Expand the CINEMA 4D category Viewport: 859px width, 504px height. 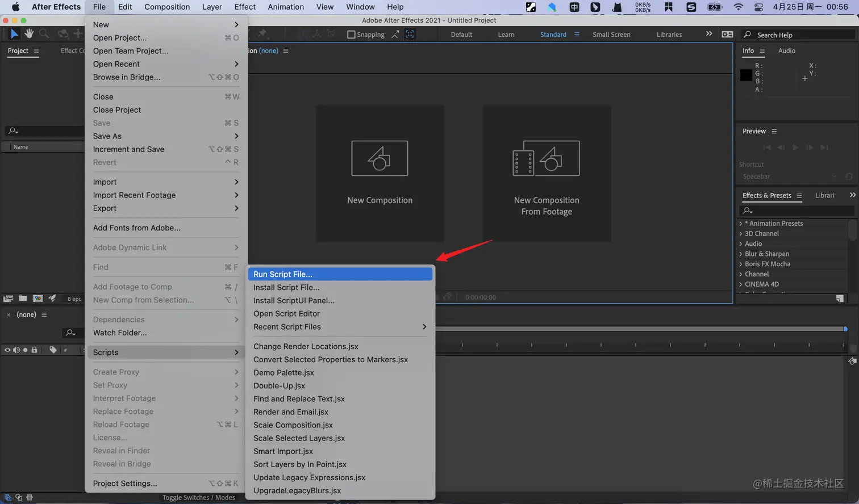(x=741, y=284)
